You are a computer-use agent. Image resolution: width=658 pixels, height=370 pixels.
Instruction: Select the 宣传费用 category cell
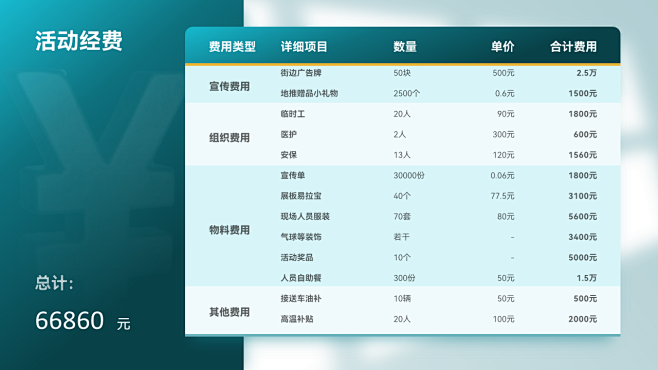230,86
